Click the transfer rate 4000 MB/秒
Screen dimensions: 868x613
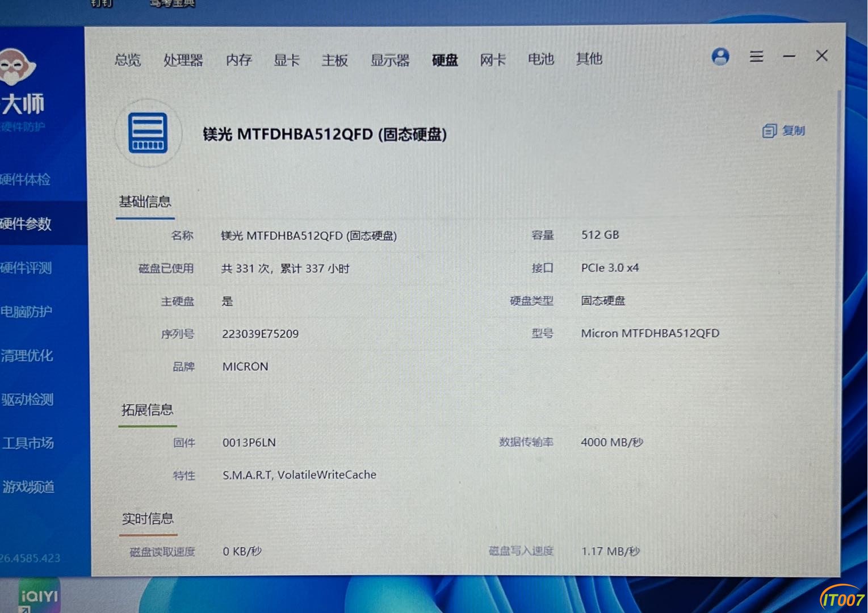(612, 442)
